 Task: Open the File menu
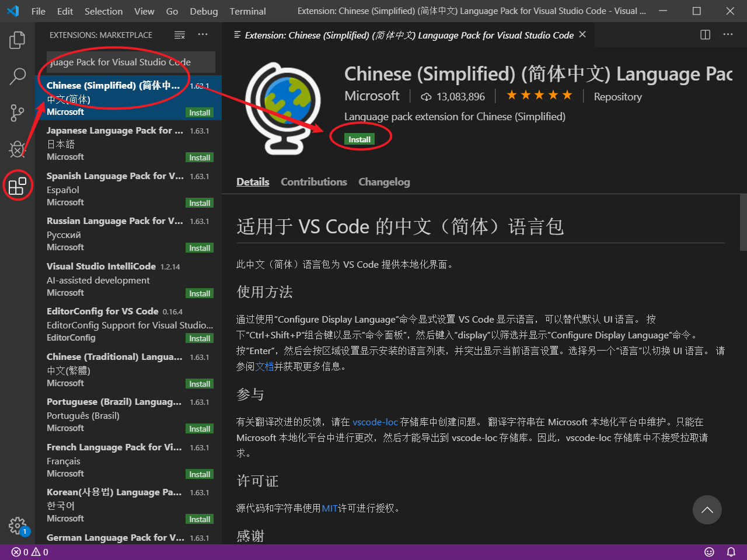[x=39, y=11]
